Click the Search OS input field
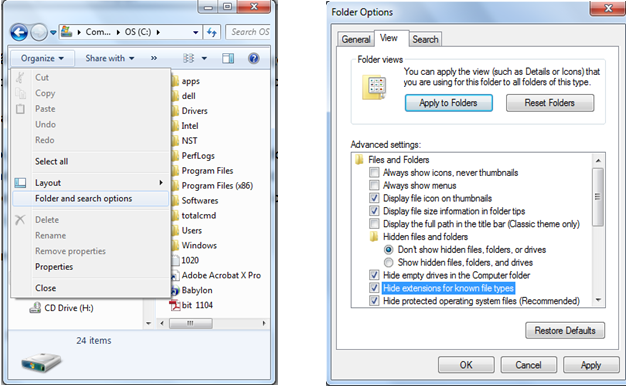Viewport: 628px width, 386px height. (248, 32)
